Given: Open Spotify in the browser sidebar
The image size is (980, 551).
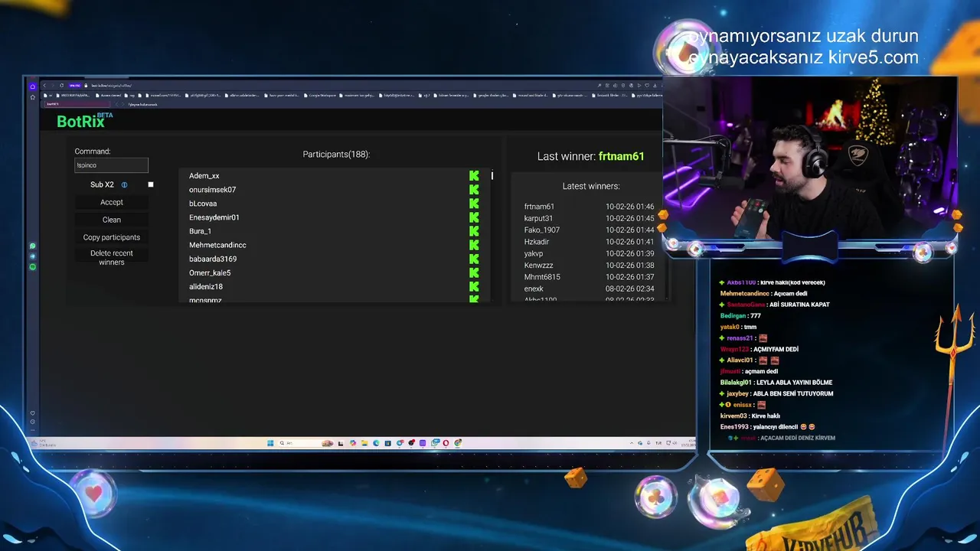Looking at the screenshot, I should pos(32,266).
